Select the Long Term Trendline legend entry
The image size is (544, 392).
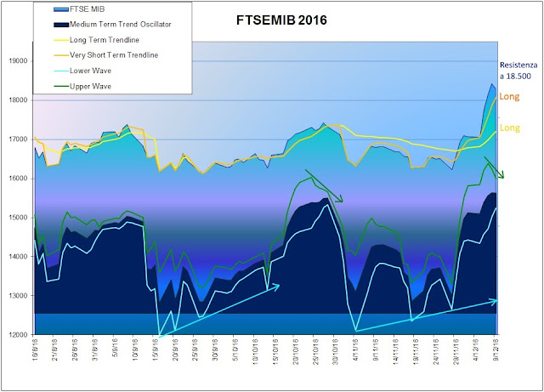(96, 40)
